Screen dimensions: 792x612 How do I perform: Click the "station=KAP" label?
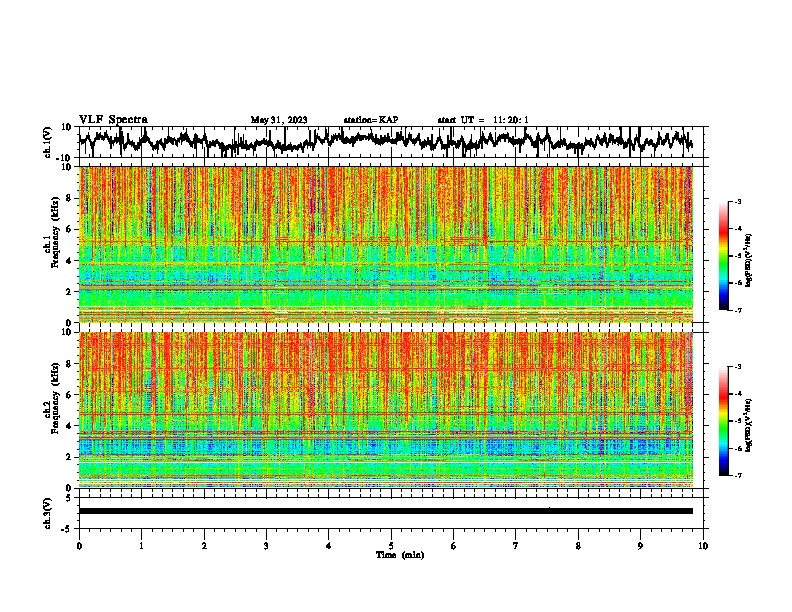[x=371, y=120]
